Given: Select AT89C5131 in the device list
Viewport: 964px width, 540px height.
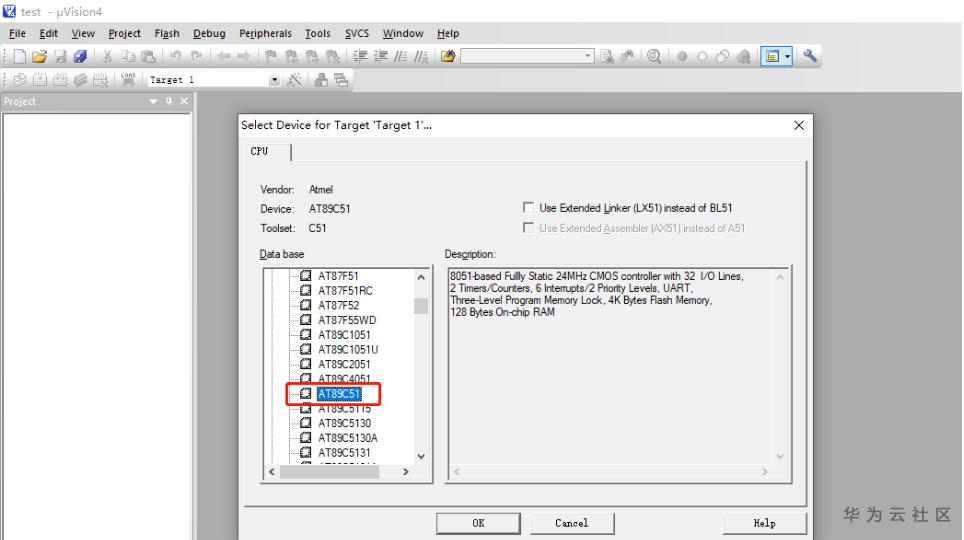Looking at the screenshot, I should [344, 453].
